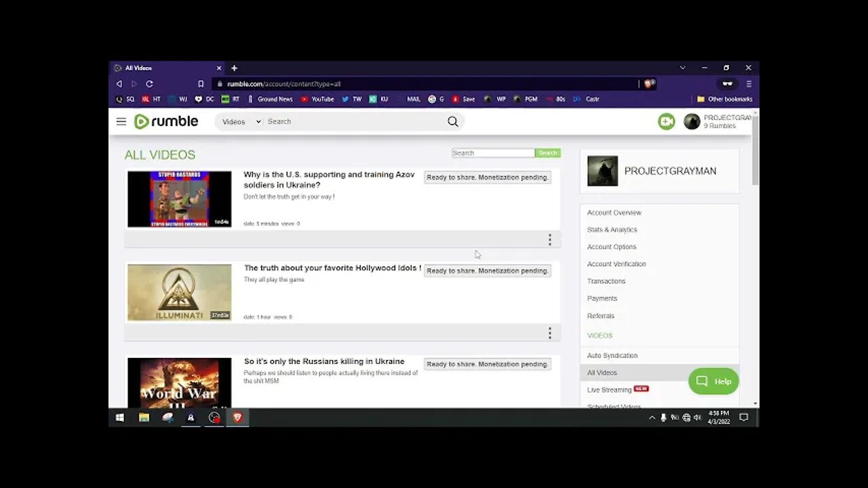The height and width of the screenshot is (488, 868).
Task: Open the notification center icon
Action: [743, 418]
